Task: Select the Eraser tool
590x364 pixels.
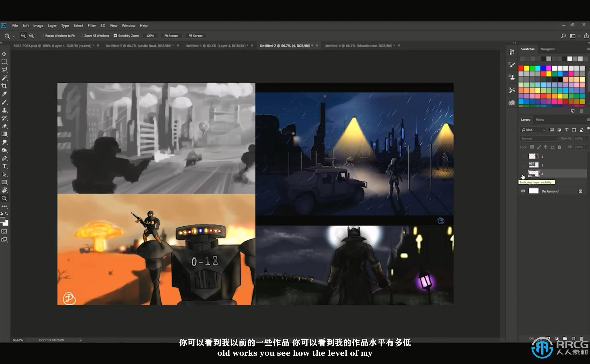Action: (4, 126)
